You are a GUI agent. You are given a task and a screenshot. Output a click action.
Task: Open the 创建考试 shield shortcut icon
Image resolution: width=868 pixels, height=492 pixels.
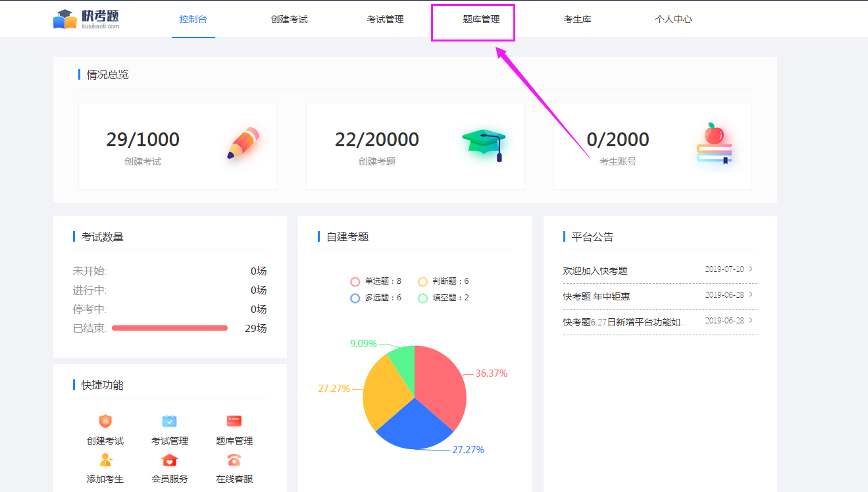pyautogui.click(x=105, y=422)
